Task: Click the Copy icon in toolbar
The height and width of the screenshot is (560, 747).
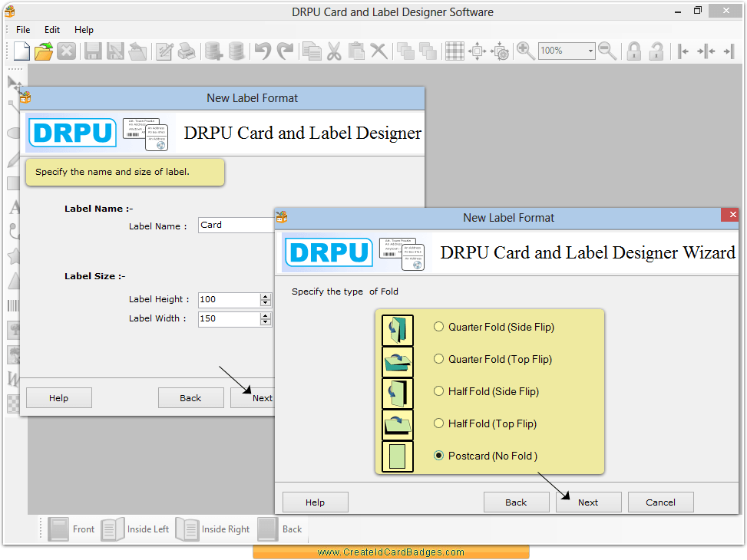Action: [x=312, y=51]
